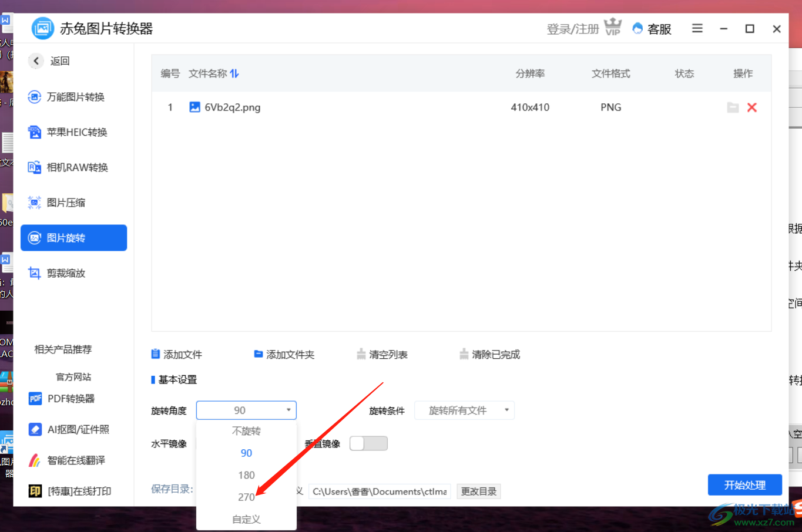Remove 6Vb2q2.png with the red X
The width and height of the screenshot is (802, 532).
752,107
